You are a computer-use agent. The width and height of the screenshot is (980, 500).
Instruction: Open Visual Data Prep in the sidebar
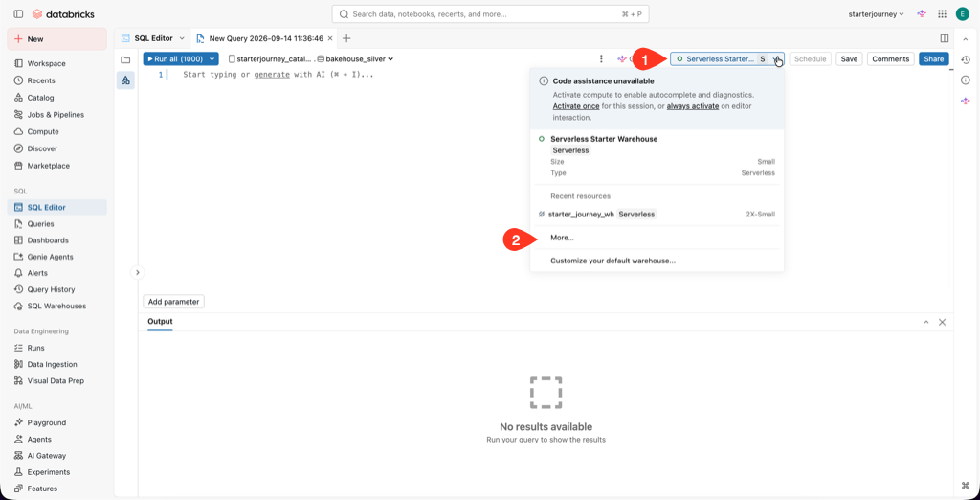[56, 380]
